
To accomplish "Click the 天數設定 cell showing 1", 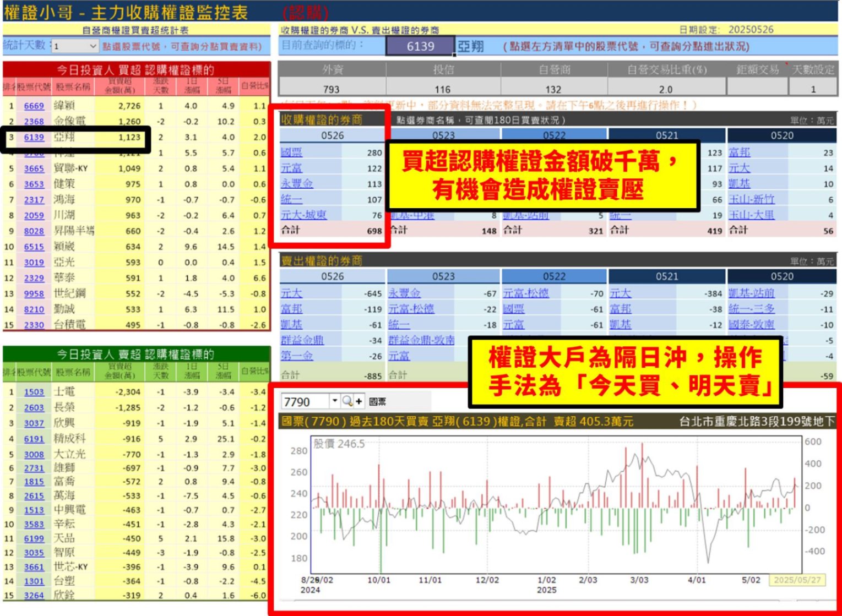I will 813,89.
